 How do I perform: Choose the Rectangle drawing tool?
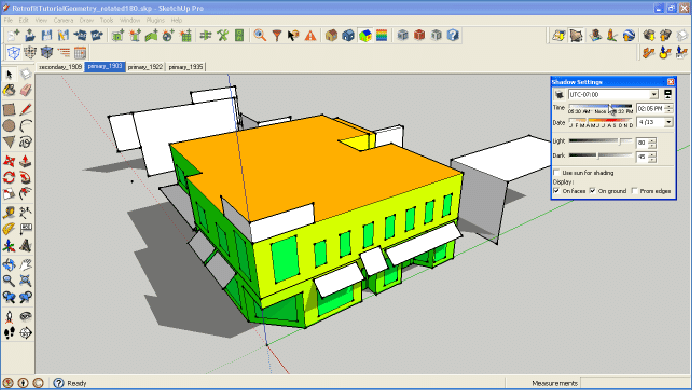click(9, 109)
